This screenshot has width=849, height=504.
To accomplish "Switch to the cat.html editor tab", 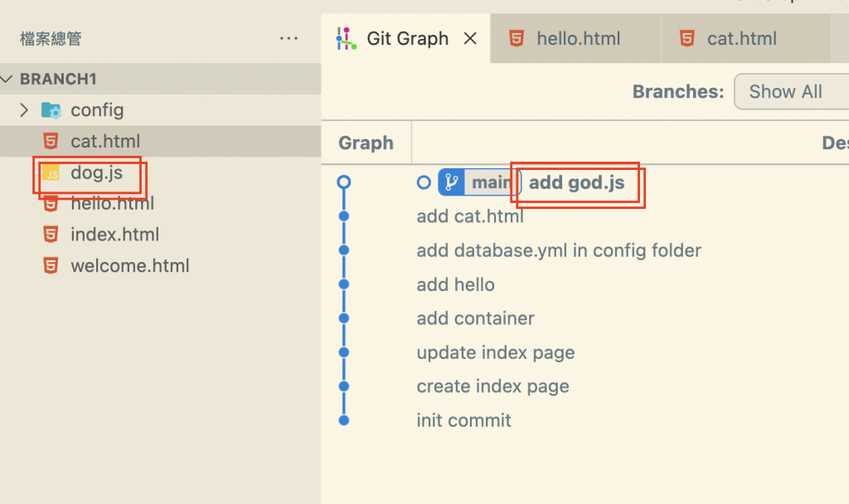I will click(741, 38).
